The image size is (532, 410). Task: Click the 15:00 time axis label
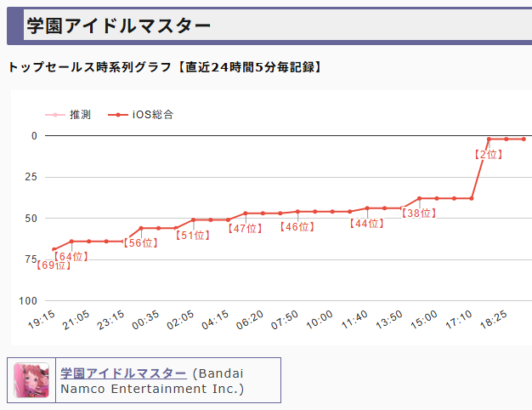click(424, 320)
